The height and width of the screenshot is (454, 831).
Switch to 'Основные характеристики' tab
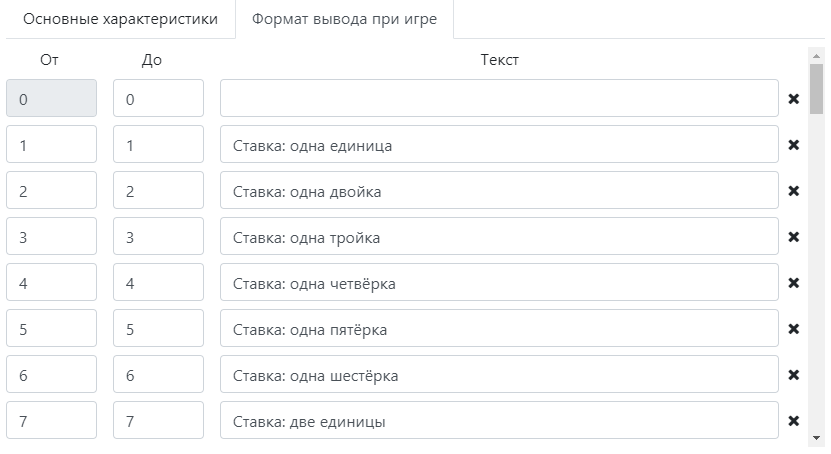120,20
